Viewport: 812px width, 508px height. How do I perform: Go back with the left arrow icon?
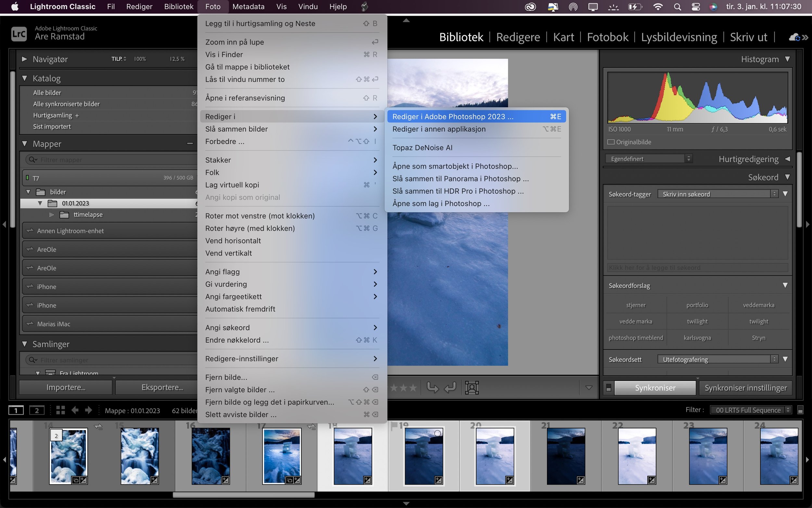point(75,410)
